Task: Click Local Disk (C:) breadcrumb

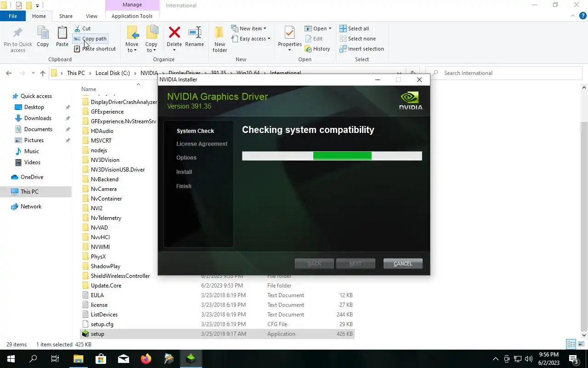Action: click(113, 73)
